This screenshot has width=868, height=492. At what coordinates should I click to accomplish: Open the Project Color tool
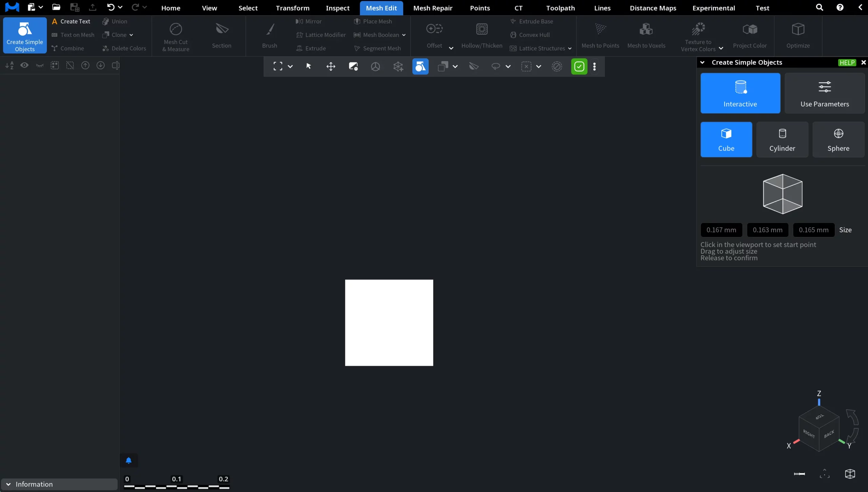[x=750, y=36]
